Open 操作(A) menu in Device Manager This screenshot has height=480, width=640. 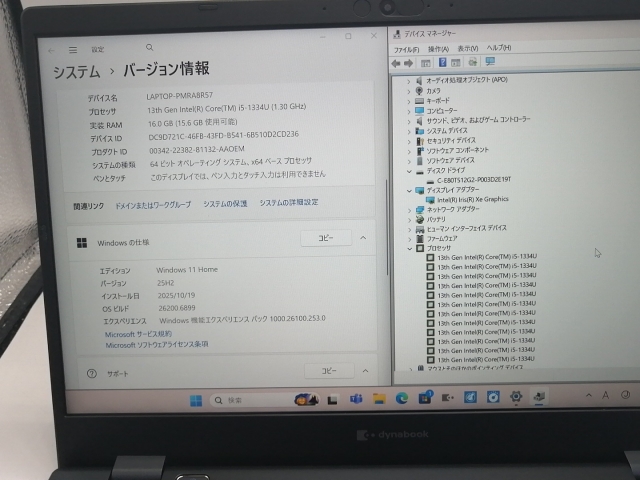(x=438, y=49)
